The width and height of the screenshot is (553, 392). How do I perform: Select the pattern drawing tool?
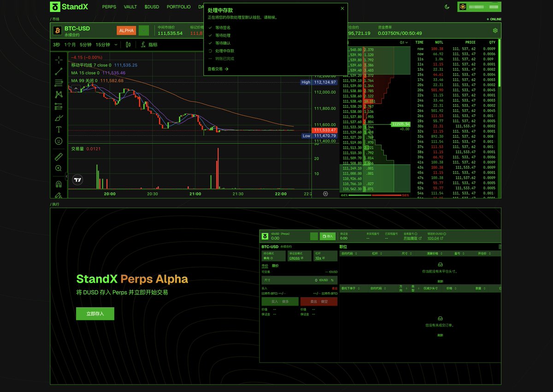click(59, 94)
